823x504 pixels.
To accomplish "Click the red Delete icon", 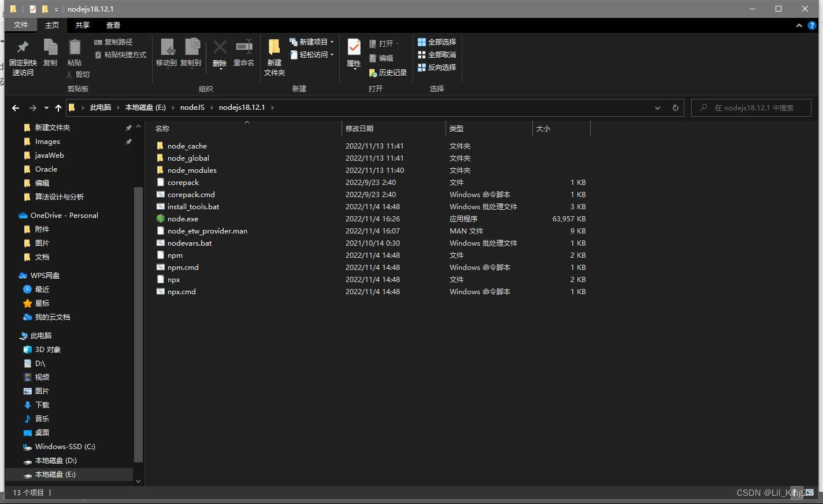I will (x=220, y=54).
